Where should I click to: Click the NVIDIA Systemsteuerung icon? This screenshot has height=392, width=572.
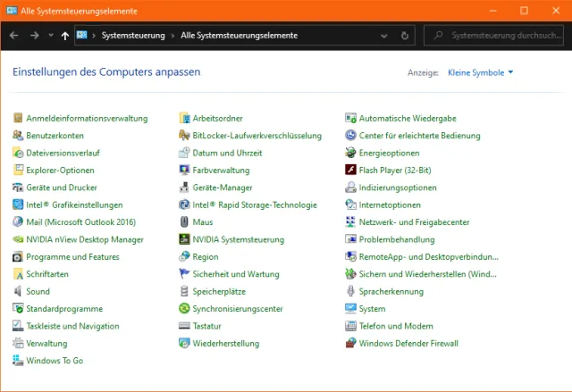[185, 239]
